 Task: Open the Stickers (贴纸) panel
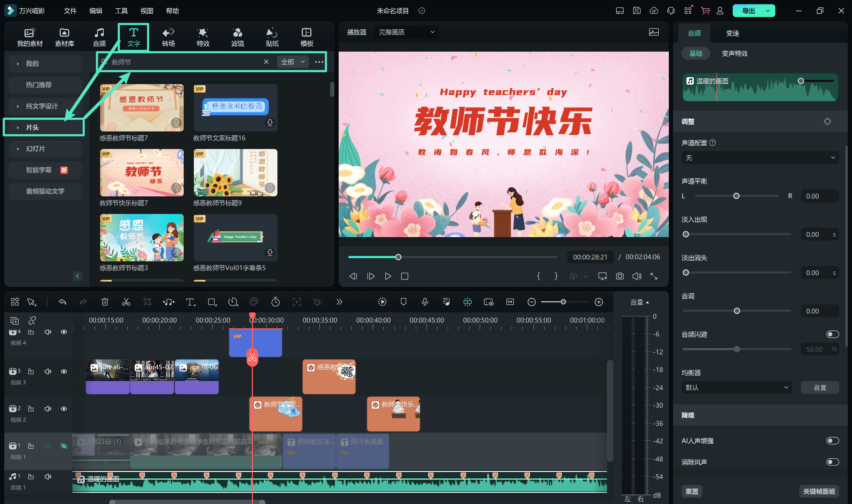coord(272,37)
